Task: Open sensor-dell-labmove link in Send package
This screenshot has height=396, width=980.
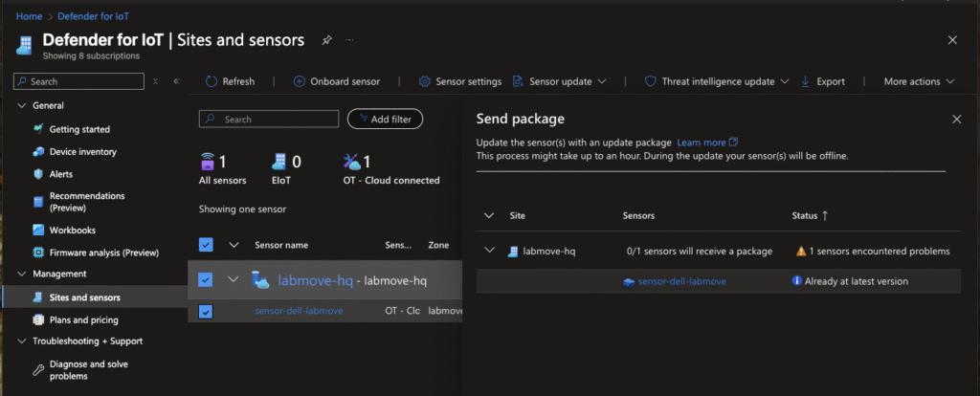Action: coord(681,282)
